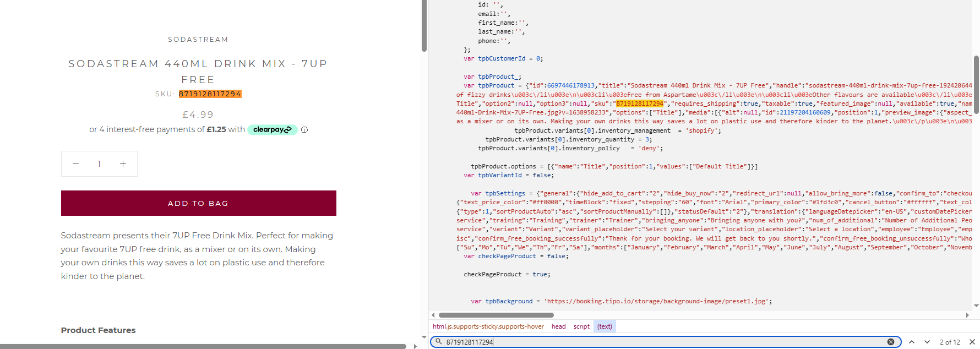This screenshot has width=980, height=349.
Task: Clear the DevTools search field
Action: click(891, 342)
